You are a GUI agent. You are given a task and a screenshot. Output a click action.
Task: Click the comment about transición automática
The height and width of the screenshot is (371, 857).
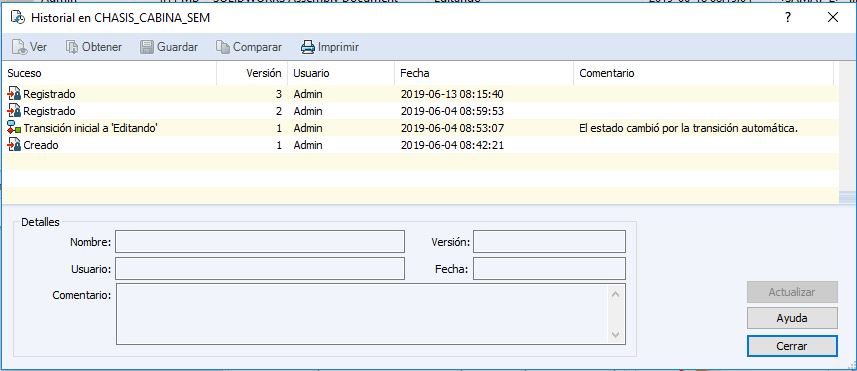tap(689, 128)
